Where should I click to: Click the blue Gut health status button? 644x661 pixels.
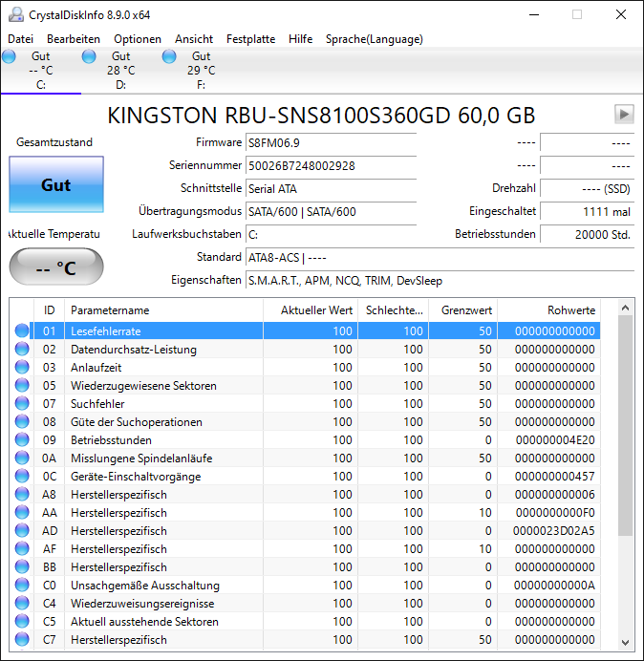point(56,184)
